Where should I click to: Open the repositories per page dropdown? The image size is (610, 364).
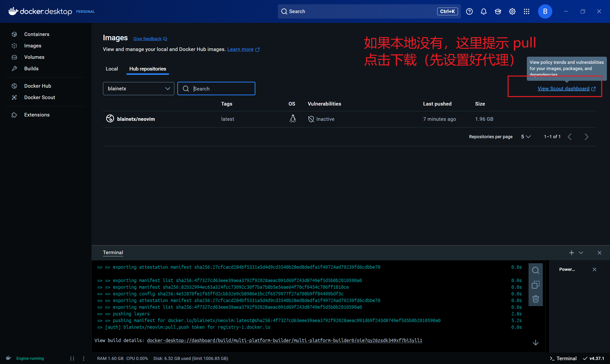click(x=526, y=137)
